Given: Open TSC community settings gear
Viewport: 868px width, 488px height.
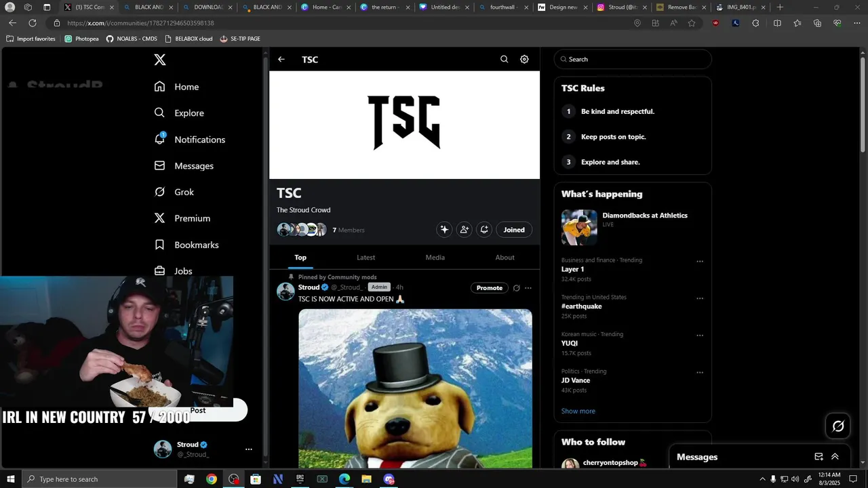Looking at the screenshot, I should [x=524, y=60].
